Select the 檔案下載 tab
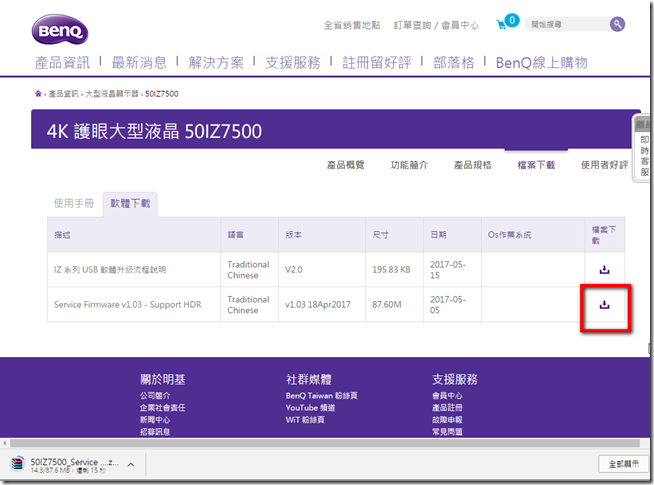Screen dimensions: 654x485 pos(536,165)
